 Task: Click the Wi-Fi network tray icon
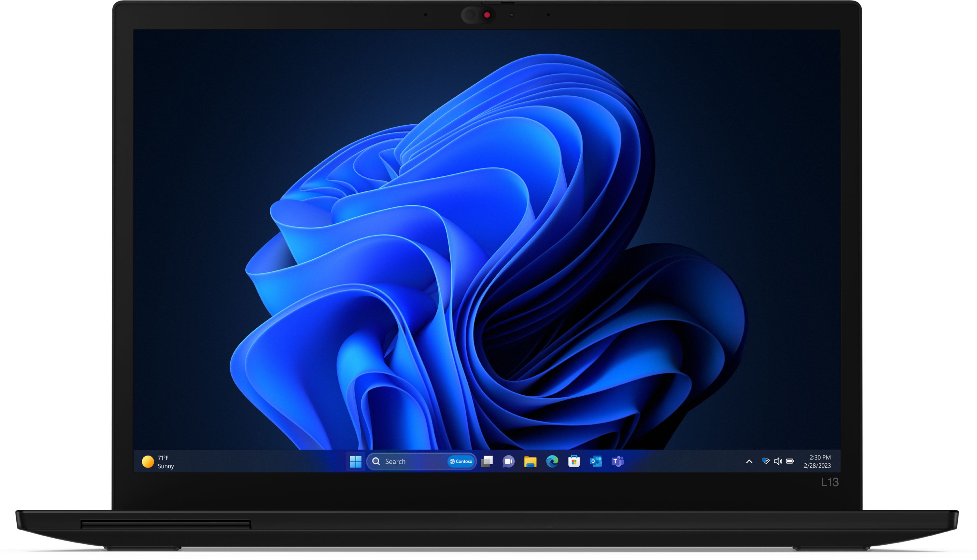click(766, 461)
